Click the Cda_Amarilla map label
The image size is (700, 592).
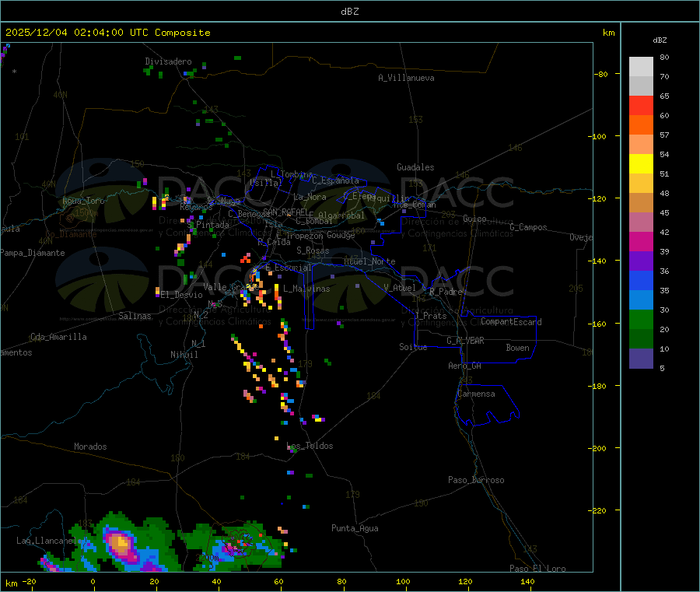pyautogui.click(x=59, y=337)
